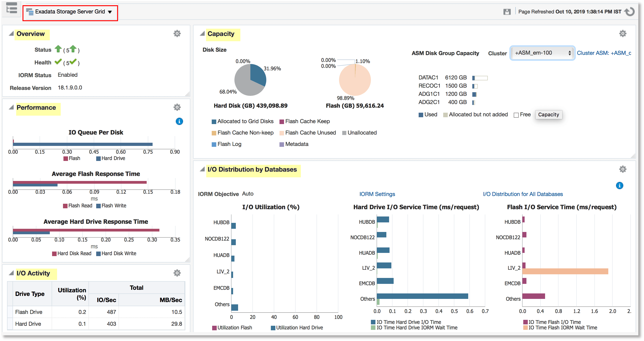Open the I/O Activity settings gear

[x=177, y=273]
